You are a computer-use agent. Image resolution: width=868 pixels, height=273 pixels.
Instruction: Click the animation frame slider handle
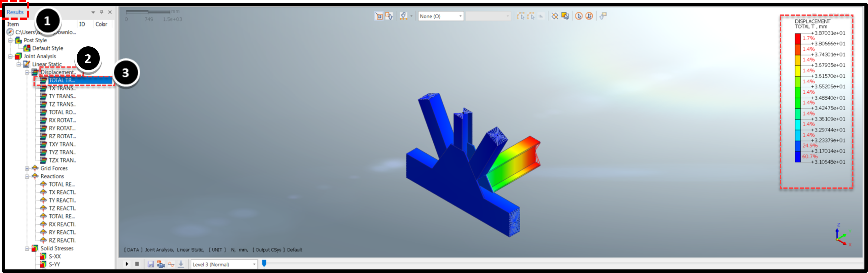coord(264,263)
